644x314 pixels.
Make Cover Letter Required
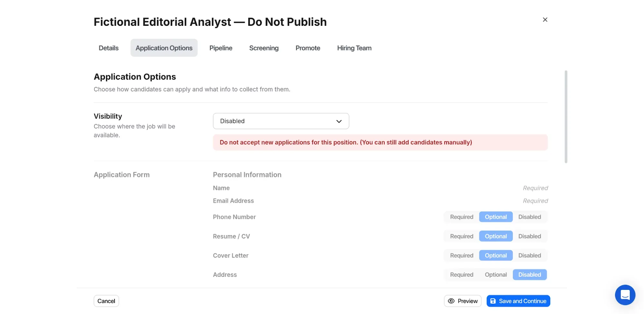[x=461, y=255]
